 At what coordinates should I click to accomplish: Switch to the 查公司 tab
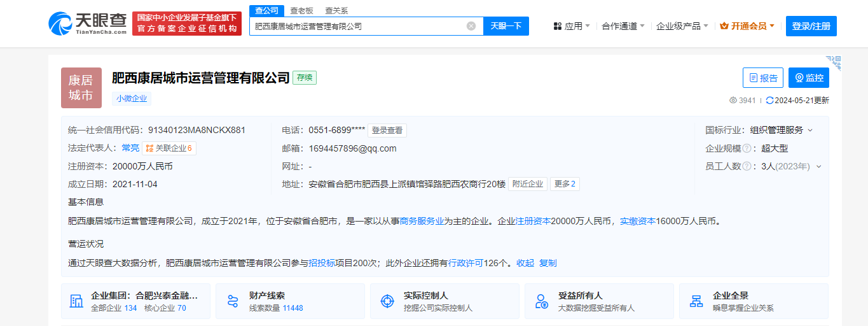coord(266,10)
